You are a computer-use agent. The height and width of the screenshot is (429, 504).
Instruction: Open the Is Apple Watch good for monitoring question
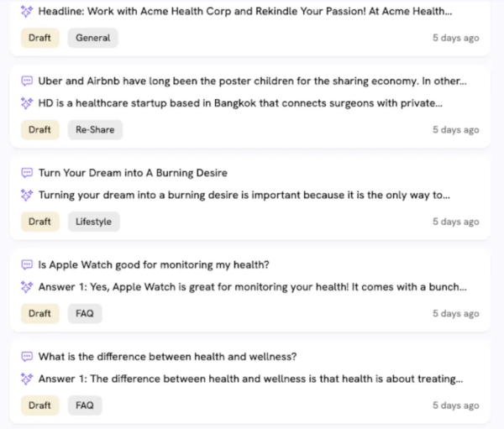click(154, 264)
